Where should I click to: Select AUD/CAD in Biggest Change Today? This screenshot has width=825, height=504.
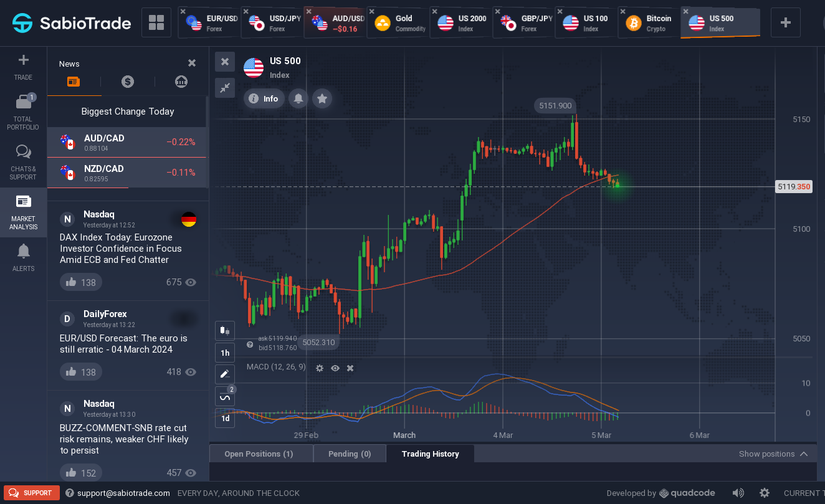coord(127,142)
